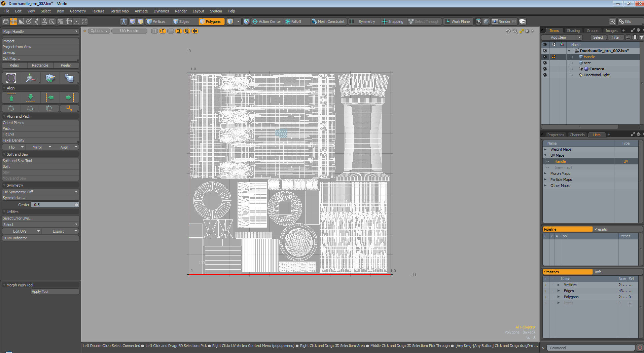The height and width of the screenshot is (353, 644).
Task: Click the white 3D cube layout icon
Action: (6, 22)
